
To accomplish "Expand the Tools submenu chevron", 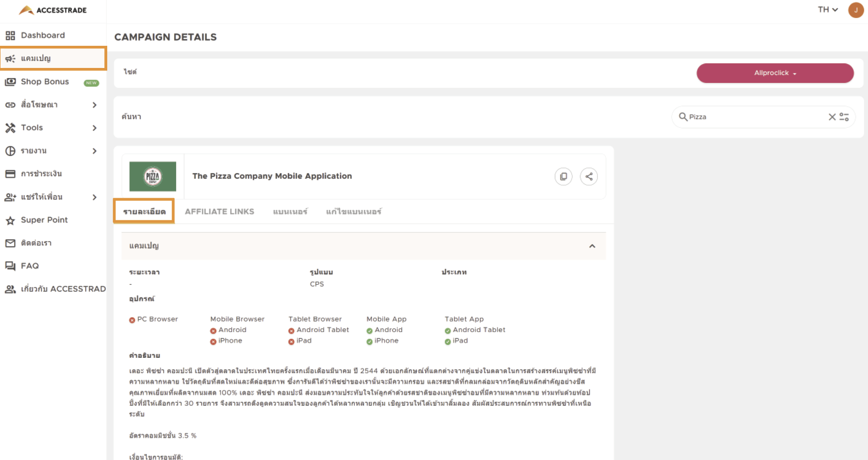I will coord(94,128).
